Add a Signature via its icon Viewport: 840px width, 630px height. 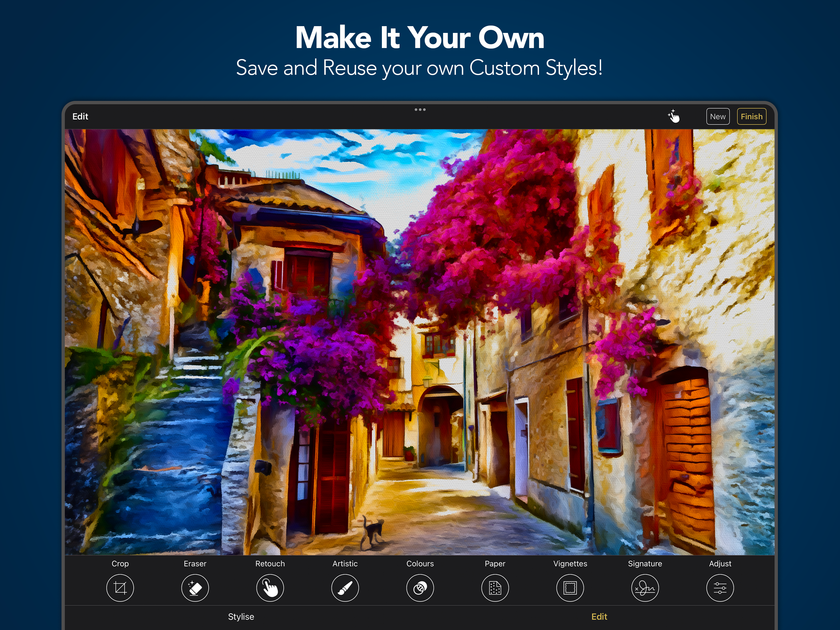pyautogui.click(x=645, y=588)
